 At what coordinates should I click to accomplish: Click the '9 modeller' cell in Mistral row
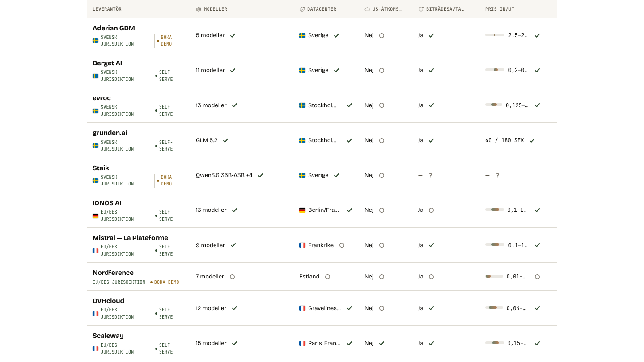(210, 245)
